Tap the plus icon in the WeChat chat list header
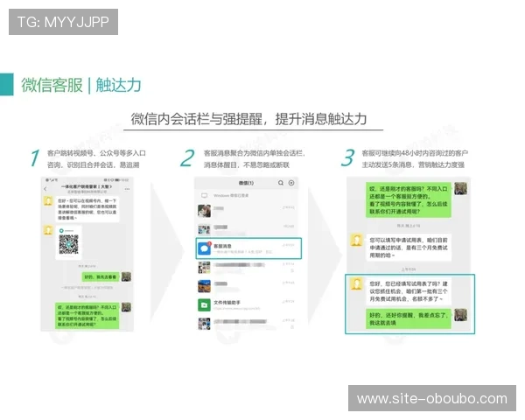 point(291,183)
